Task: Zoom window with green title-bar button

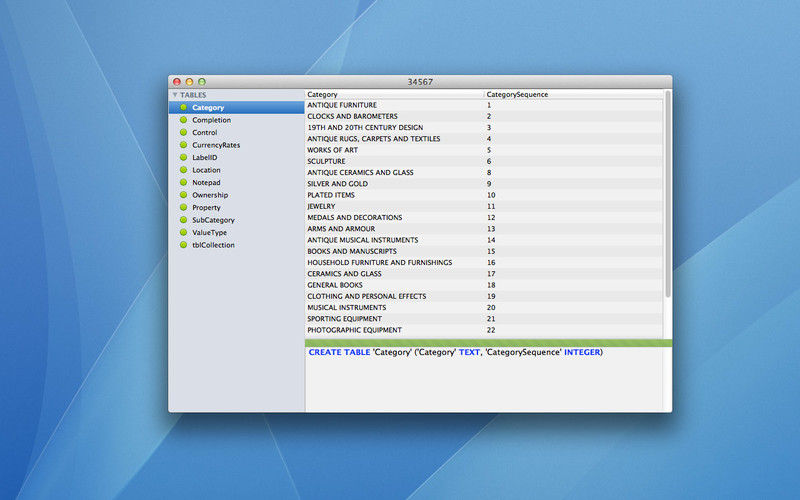Action: click(x=202, y=82)
